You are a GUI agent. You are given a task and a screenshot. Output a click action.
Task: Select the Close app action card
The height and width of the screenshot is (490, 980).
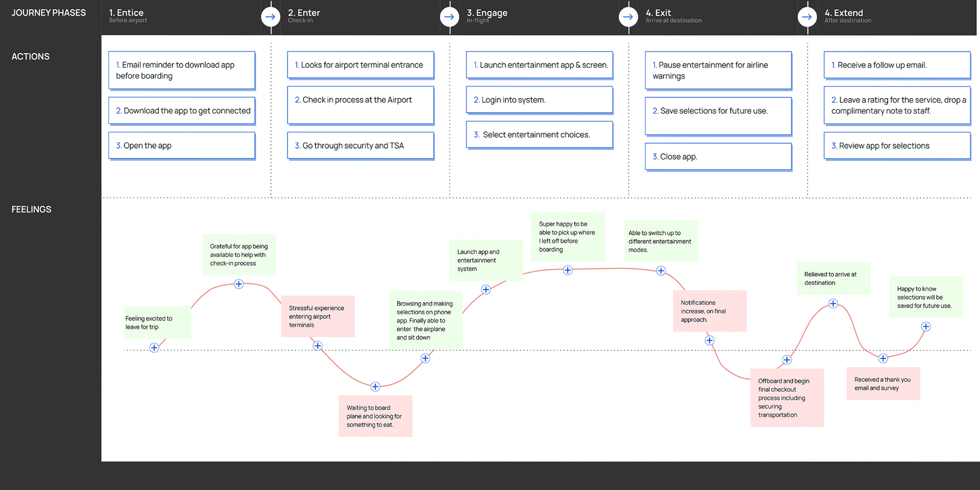[x=718, y=157]
